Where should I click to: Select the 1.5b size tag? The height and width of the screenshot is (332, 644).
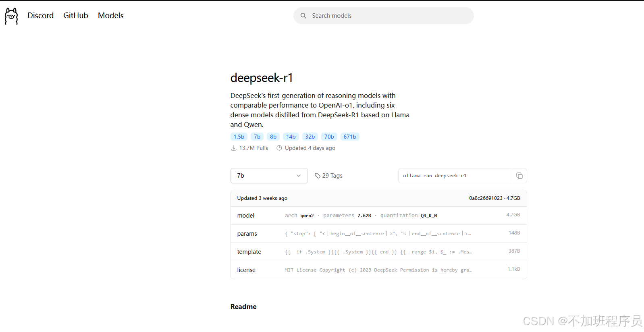[239, 137]
